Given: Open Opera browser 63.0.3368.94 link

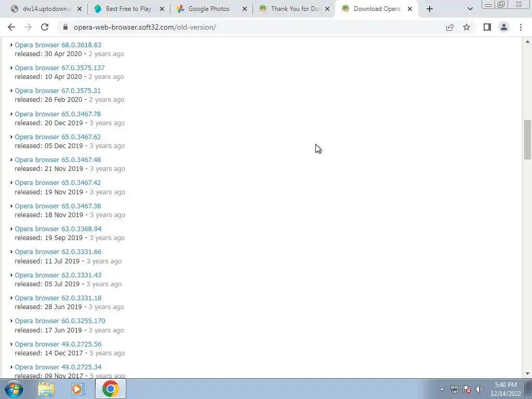Looking at the screenshot, I should click(x=58, y=229).
